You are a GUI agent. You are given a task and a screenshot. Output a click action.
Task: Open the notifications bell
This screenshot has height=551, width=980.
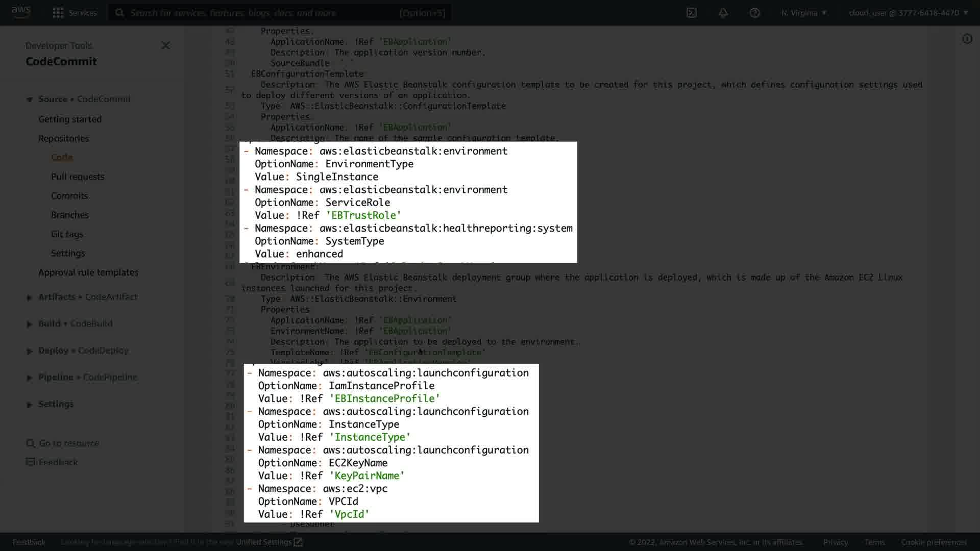tap(723, 13)
